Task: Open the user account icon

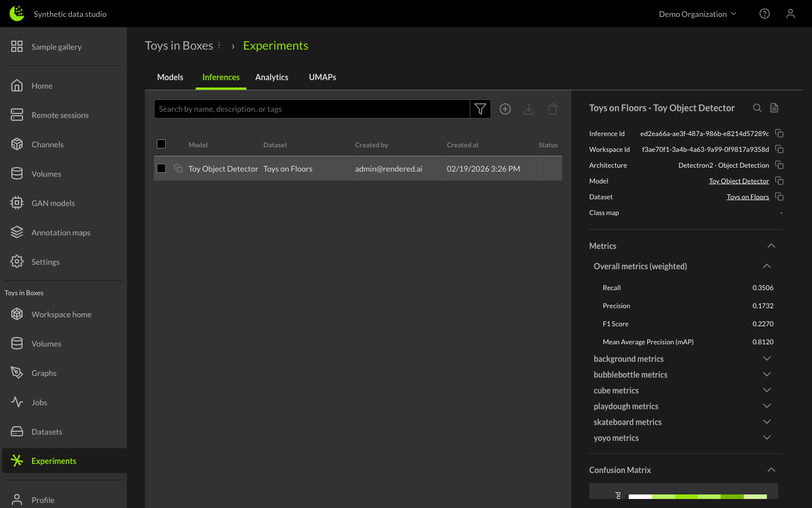Action: (x=791, y=14)
